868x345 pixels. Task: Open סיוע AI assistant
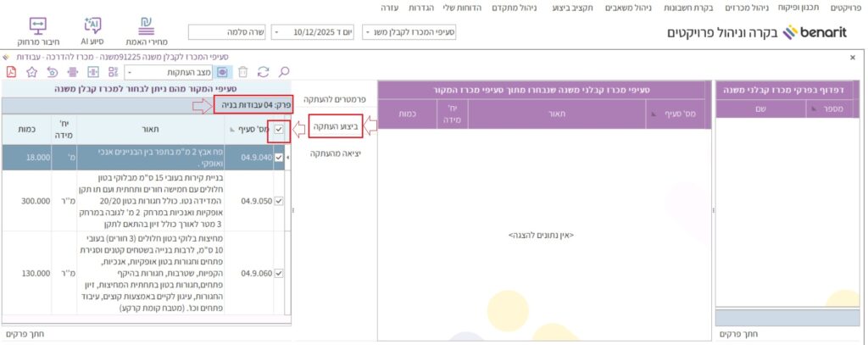click(93, 31)
